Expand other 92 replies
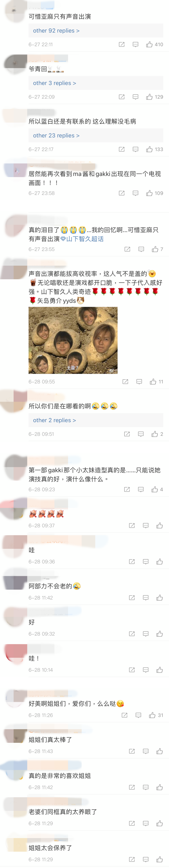The height and width of the screenshot is (868, 169). tap(56, 31)
